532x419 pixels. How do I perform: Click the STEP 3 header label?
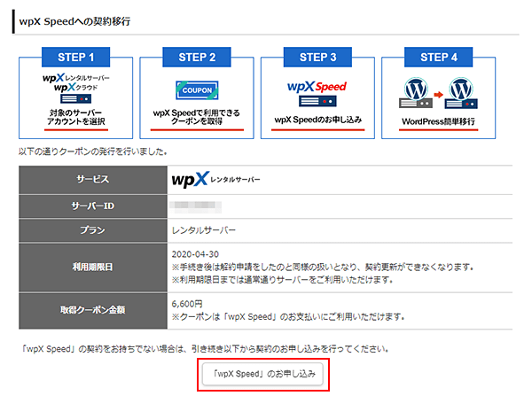pos(317,57)
